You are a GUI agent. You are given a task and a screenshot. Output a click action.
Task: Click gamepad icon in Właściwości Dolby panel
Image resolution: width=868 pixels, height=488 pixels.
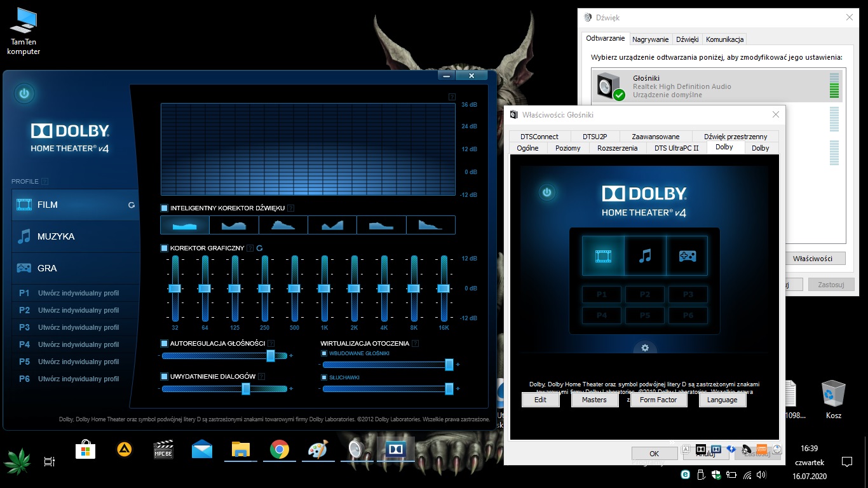(x=687, y=255)
